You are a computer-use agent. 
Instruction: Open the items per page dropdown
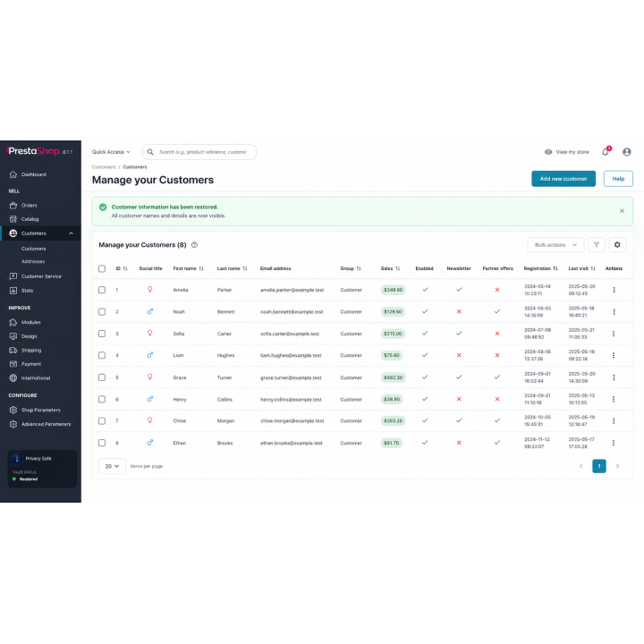(x=112, y=466)
